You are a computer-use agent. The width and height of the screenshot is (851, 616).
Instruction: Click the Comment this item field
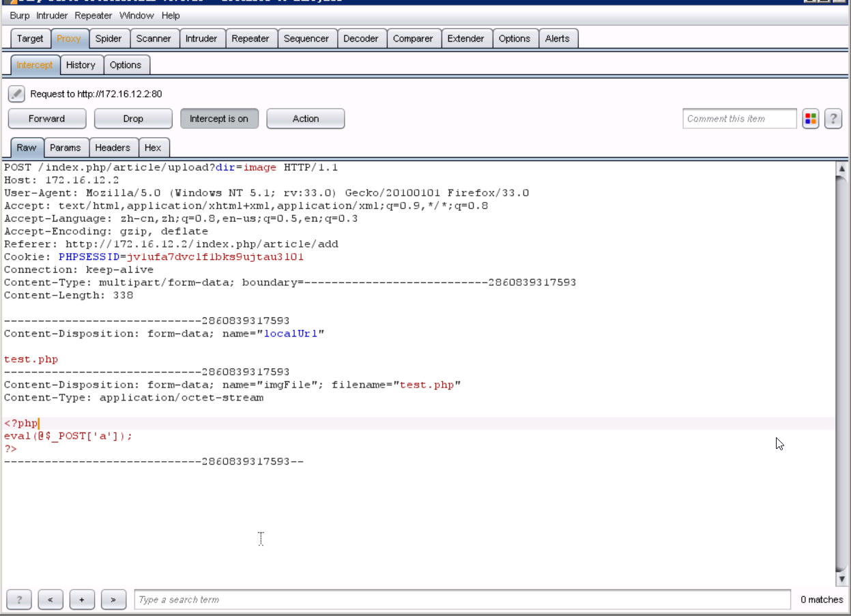739,119
